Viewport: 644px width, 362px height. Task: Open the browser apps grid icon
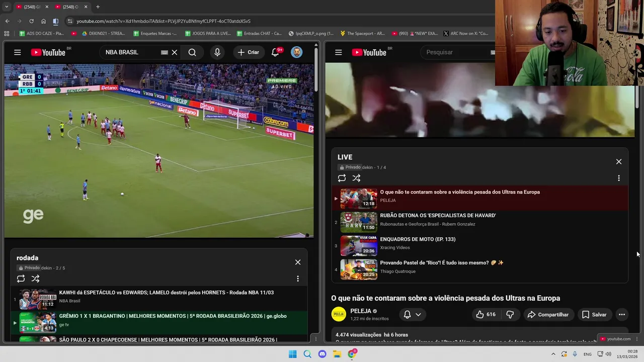tap(7, 34)
